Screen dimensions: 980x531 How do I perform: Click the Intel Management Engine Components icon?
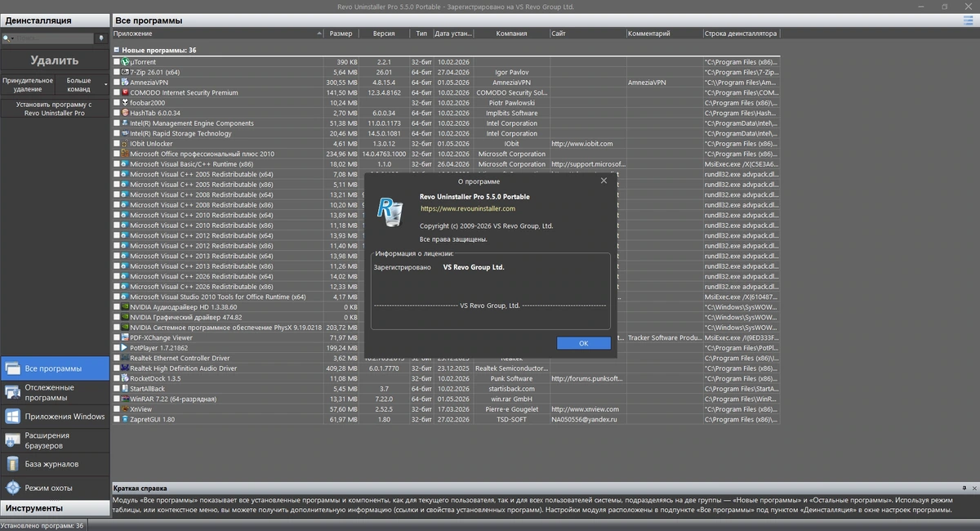click(125, 123)
